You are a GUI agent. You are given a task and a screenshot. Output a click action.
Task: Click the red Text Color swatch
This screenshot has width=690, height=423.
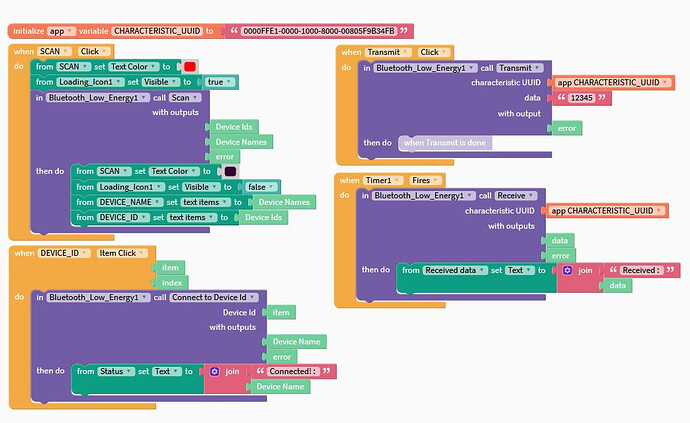tap(190, 67)
